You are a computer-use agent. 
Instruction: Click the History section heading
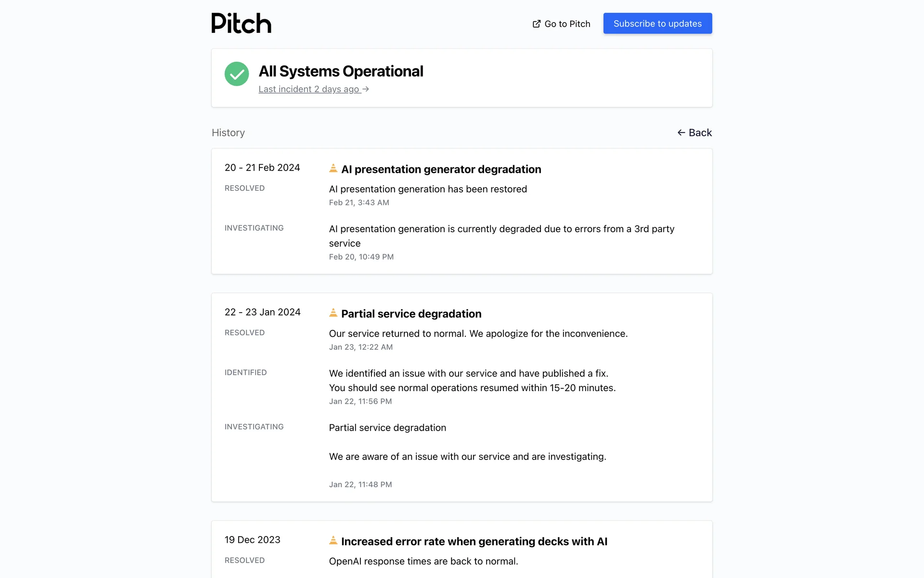pyautogui.click(x=228, y=132)
